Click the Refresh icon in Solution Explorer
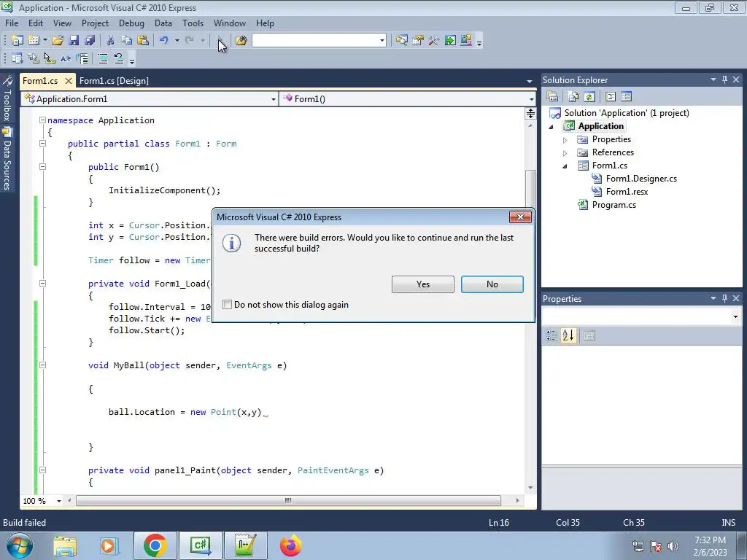747x560 pixels. tap(589, 97)
